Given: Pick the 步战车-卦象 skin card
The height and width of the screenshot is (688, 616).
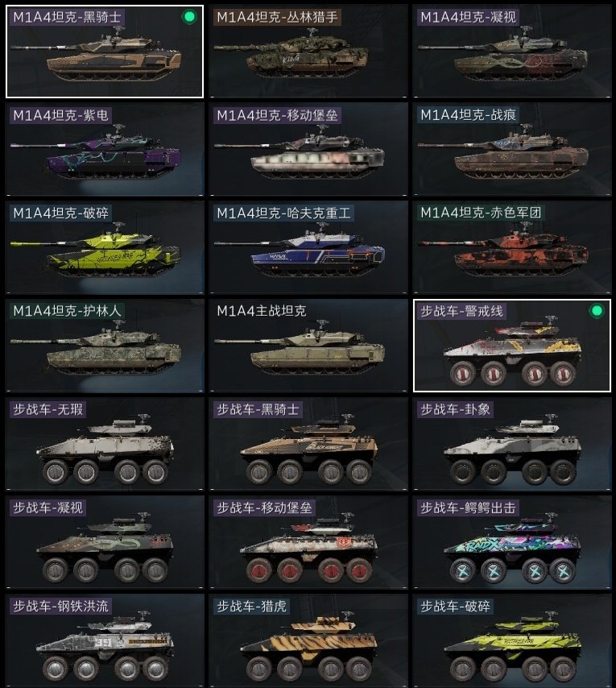Looking at the screenshot, I should [x=511, y=444].
